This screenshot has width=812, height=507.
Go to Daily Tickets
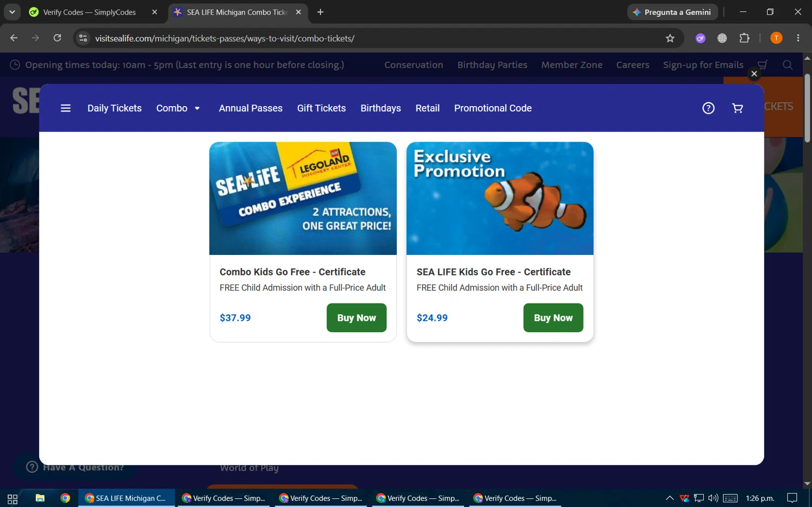(115, 108)
